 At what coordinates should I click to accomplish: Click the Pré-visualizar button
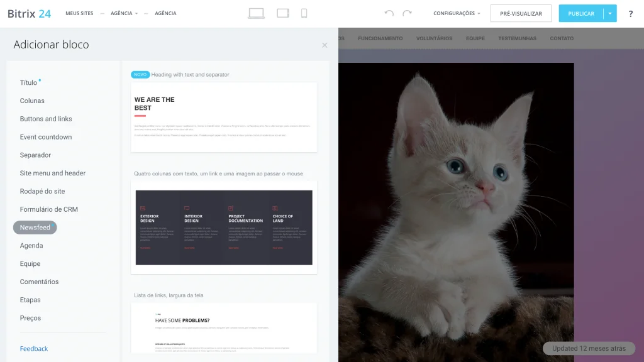(x=521, y=14)
